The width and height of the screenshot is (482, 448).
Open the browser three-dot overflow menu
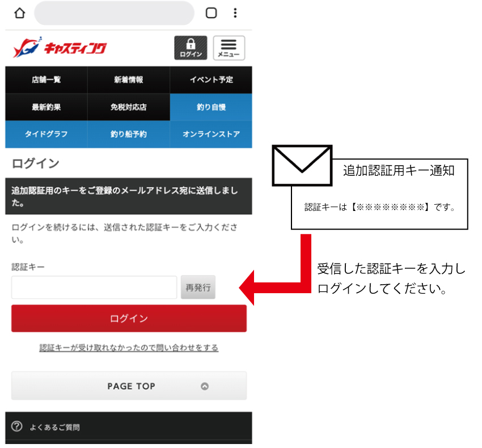tap(236, 13)
